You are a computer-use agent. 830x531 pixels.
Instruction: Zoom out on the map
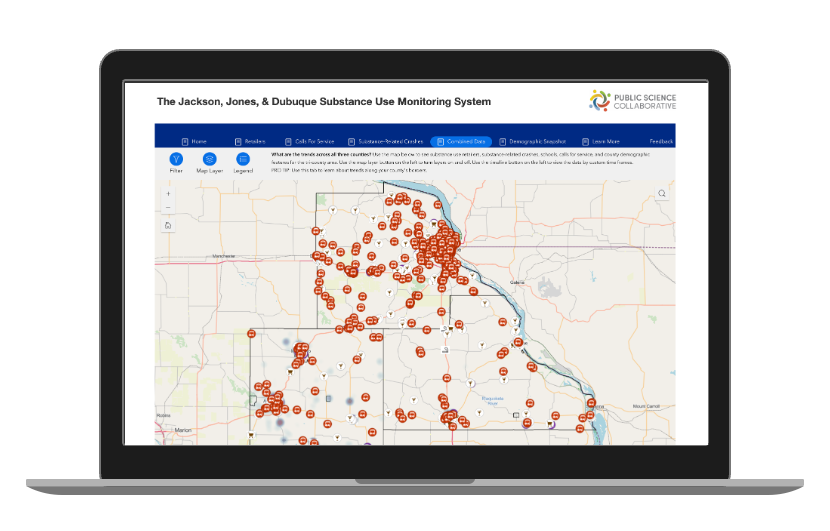[x=168, y=208]
